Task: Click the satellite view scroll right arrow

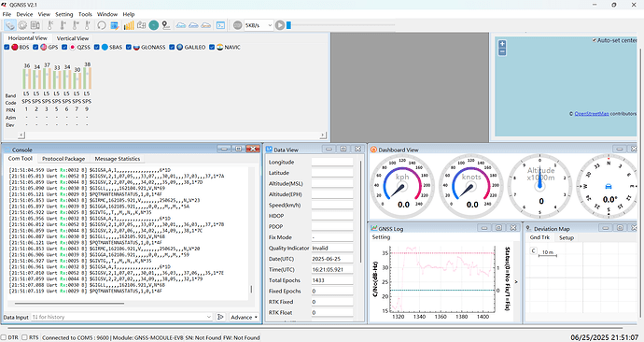Action: (x=323, y=135)
